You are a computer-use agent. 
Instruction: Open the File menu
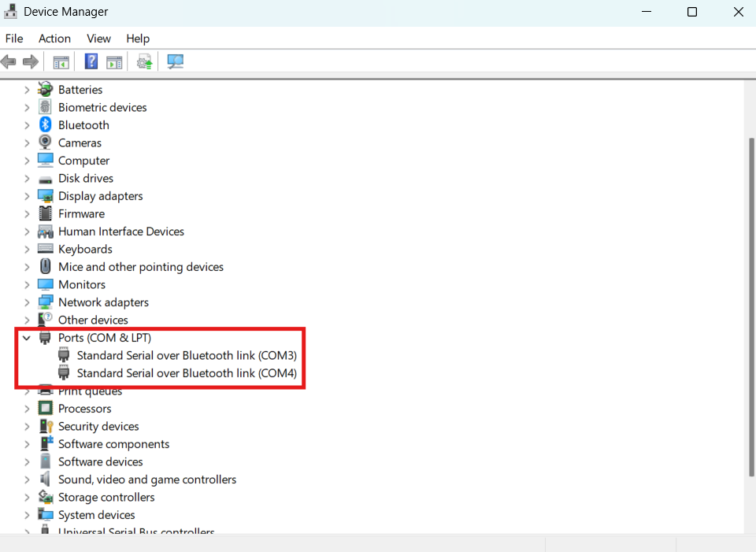(14, 39)
